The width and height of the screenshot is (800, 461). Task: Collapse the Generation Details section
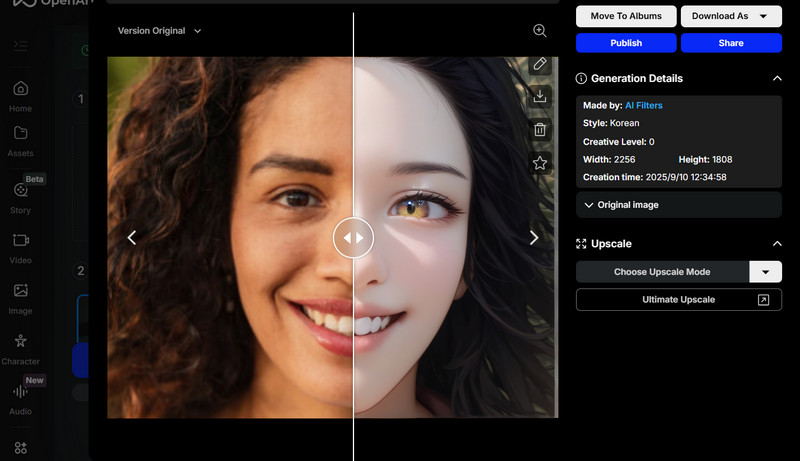[x=777, y=79]
